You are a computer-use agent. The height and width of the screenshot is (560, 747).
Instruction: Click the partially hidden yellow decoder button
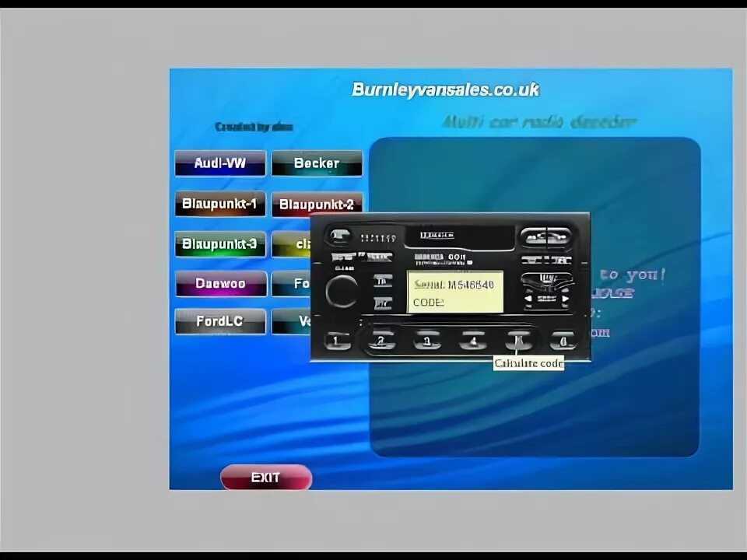291,244
